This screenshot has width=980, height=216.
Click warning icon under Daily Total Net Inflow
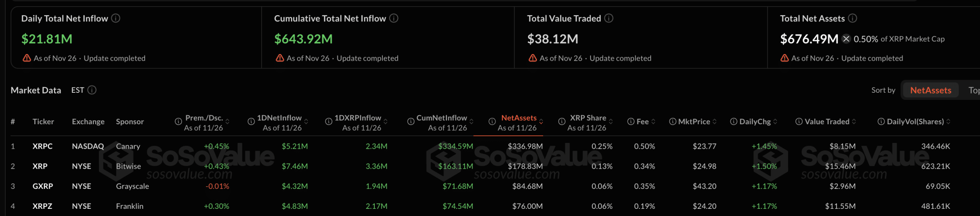(27, 58)
